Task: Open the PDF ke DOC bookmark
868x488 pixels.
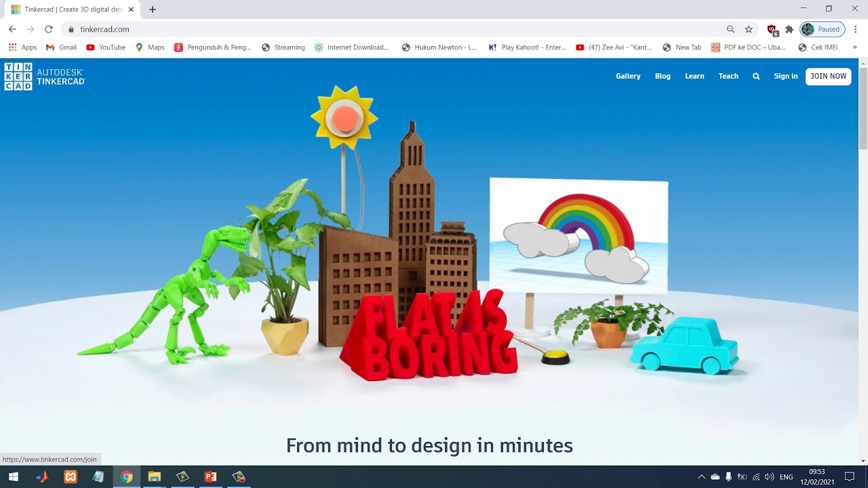Action: click(x=748, y=47)
